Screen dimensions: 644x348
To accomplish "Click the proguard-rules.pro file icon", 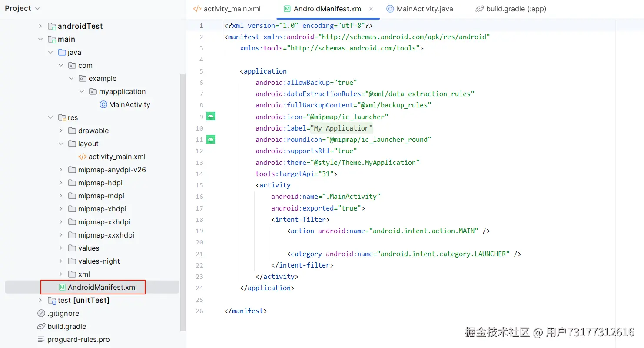I will [x=41, y=339].
